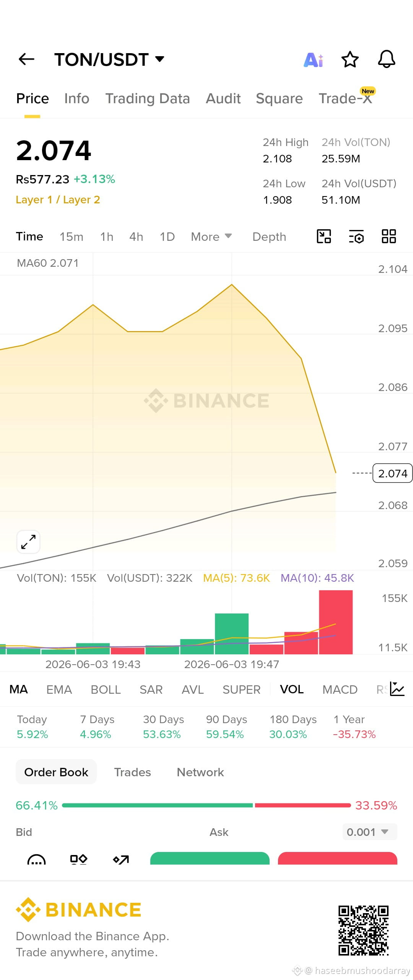Enable the MACD indicator
This screenshot has width=413, height=980.
[340, 690]
